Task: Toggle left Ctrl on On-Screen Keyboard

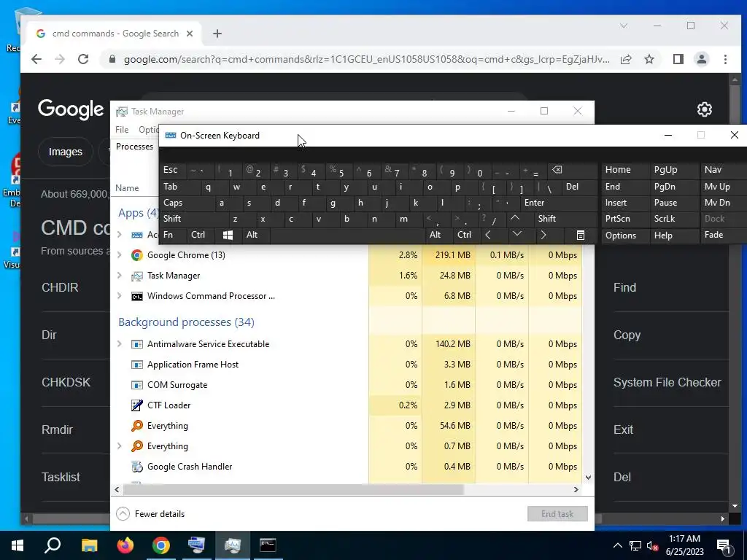Action: click(x=201, y=236)
